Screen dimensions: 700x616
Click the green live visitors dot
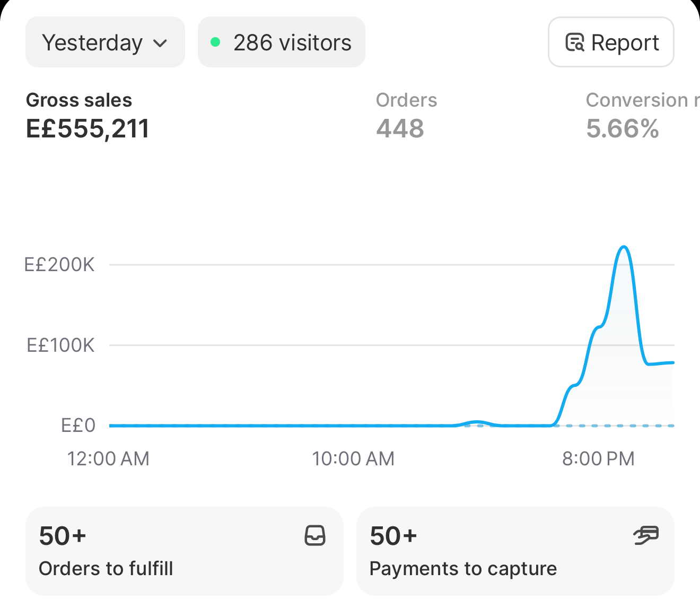[x=215, y=42]
